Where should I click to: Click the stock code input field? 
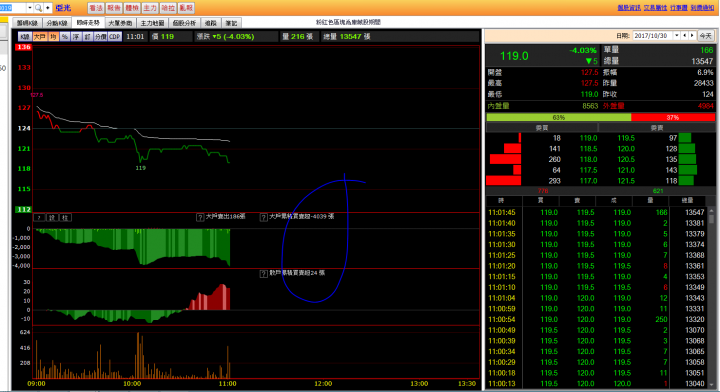[x=13, y=8]
